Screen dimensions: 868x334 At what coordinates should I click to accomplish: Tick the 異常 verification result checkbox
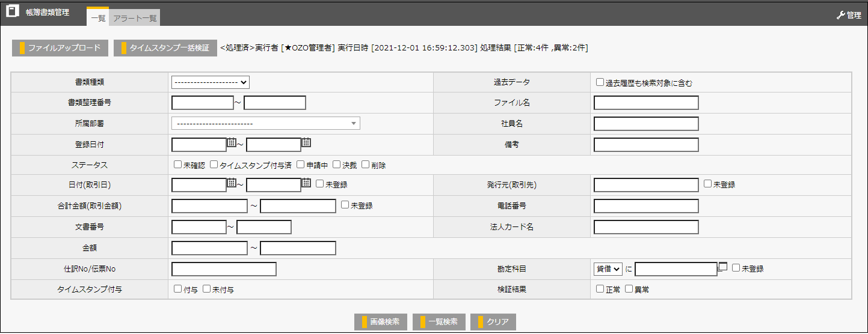tap(629, 289)
